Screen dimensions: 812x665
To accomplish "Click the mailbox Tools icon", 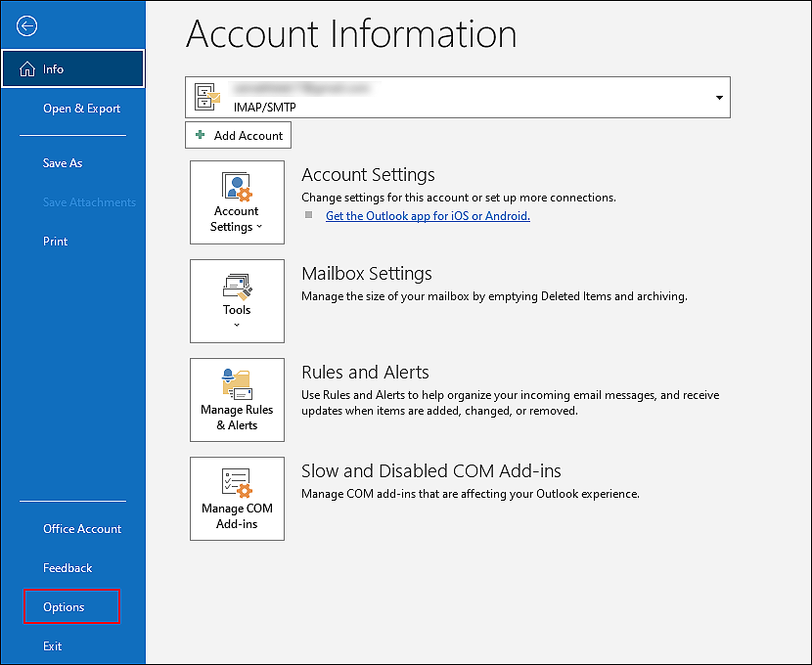I will coord(237,286).
